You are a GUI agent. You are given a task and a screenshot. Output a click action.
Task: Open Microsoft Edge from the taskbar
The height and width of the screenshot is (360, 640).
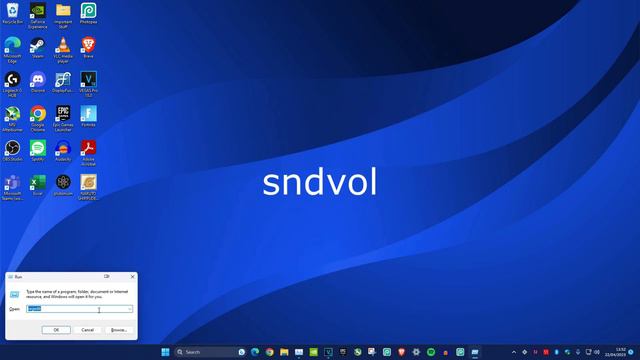coord(255,352)
